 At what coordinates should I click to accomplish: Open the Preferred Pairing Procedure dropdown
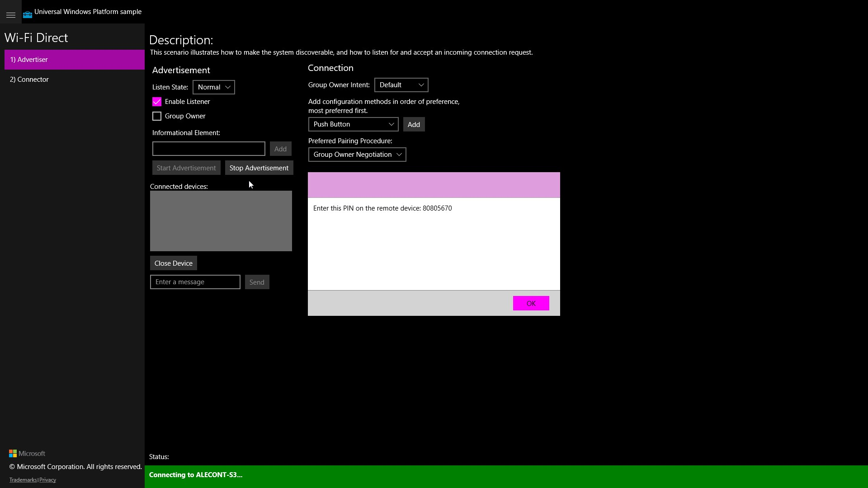click(357, 155)
